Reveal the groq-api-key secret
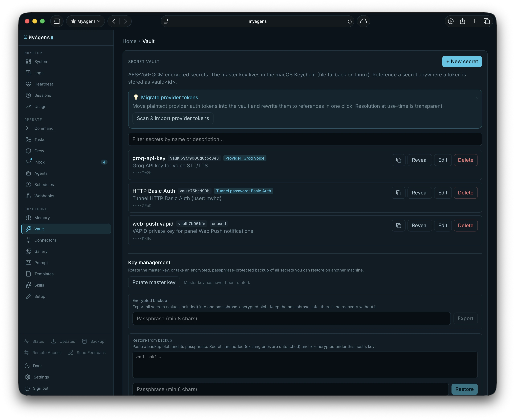 [x=420, y=160]
